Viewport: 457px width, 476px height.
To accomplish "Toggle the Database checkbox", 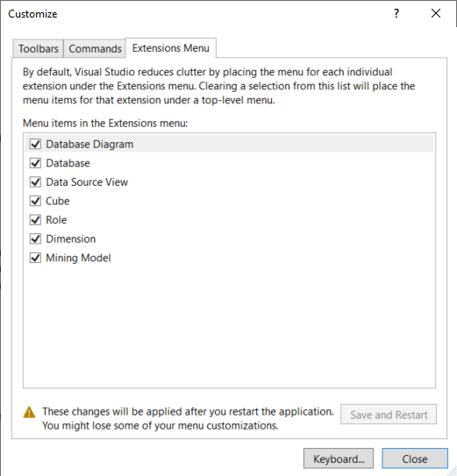I will pos(35,163).
